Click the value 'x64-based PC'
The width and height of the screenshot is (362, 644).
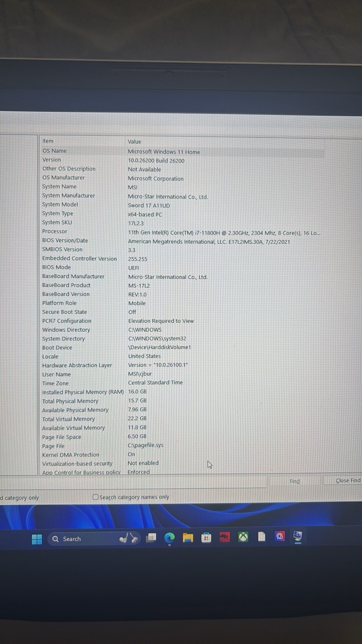pos(145,215)
